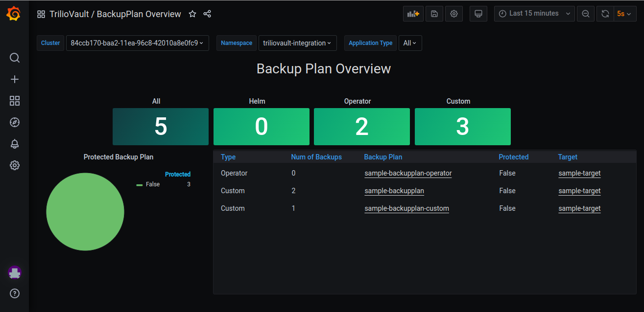Sort table by Backup Plan column
Screen dimensions: 644x312
(383, 157)
